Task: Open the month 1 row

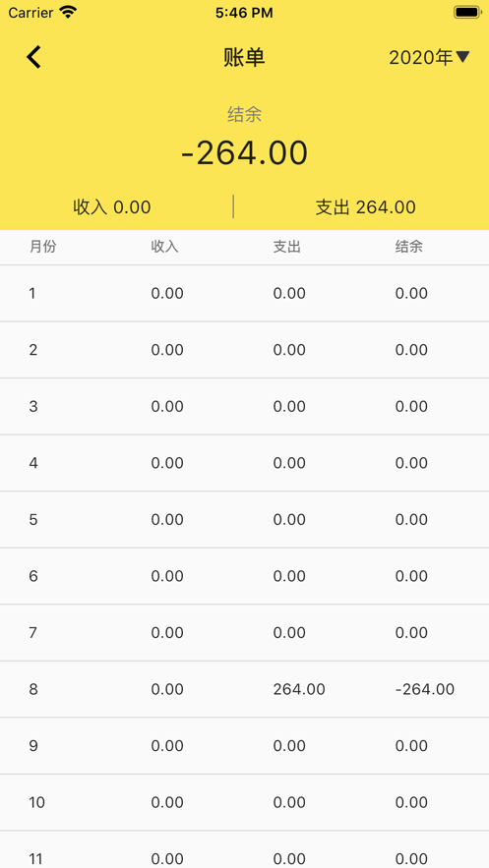Action: pyautogui.click(x=244, y=293)
